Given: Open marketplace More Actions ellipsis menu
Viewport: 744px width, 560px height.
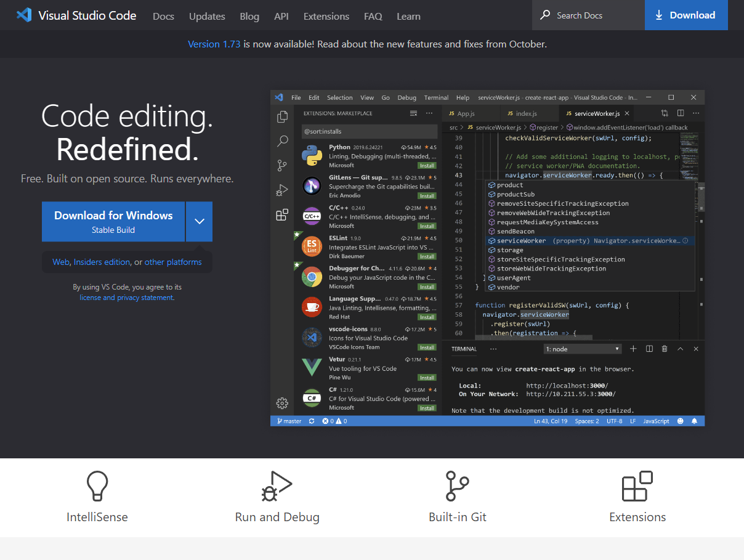Looking at the screenshot, I should pyautogui.click(x=430, y=113).
